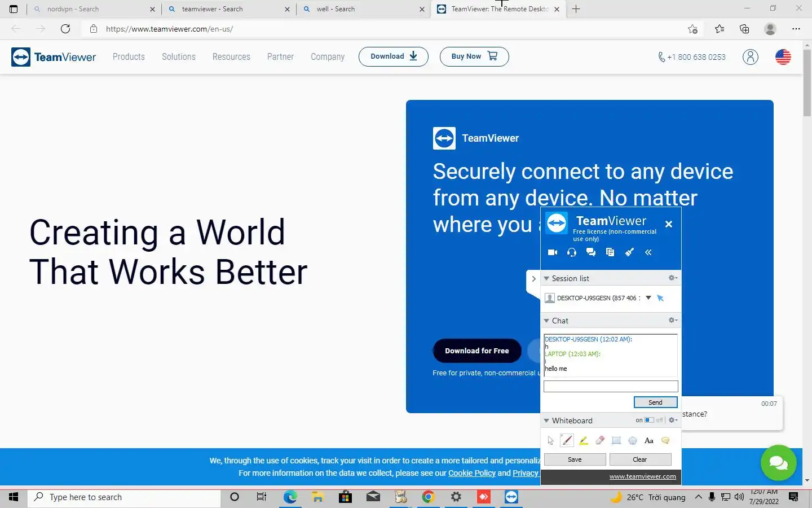Image resolution: width=812 pixels, height=508 pixels.
Task: Select the whiteboard pointer arrow tool
Action: 551,440
